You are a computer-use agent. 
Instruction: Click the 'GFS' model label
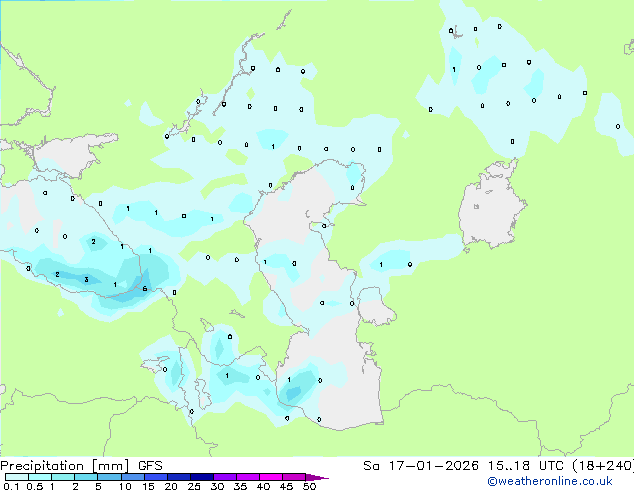pyautogui.click(x=150, y=466)
